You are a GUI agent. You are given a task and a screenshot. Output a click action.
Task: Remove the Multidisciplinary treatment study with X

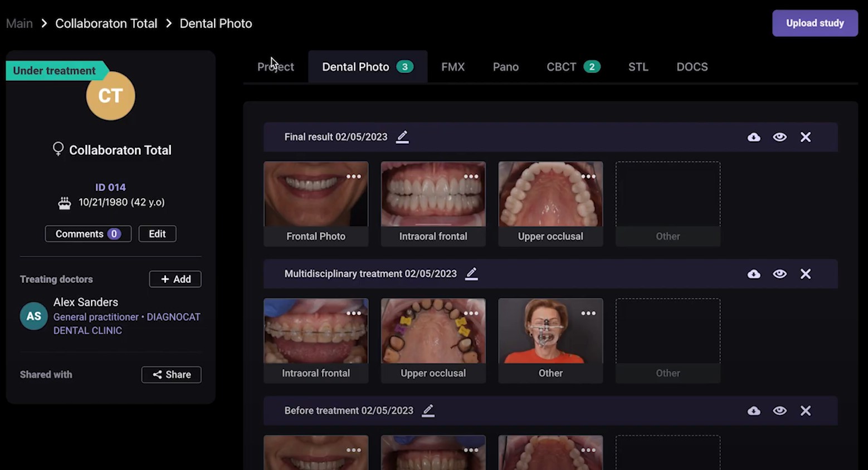806,274
